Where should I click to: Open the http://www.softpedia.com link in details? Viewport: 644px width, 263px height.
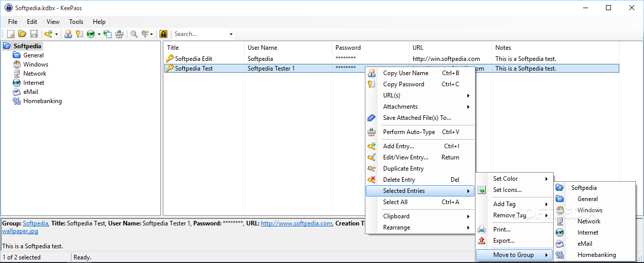coord(296,223)
